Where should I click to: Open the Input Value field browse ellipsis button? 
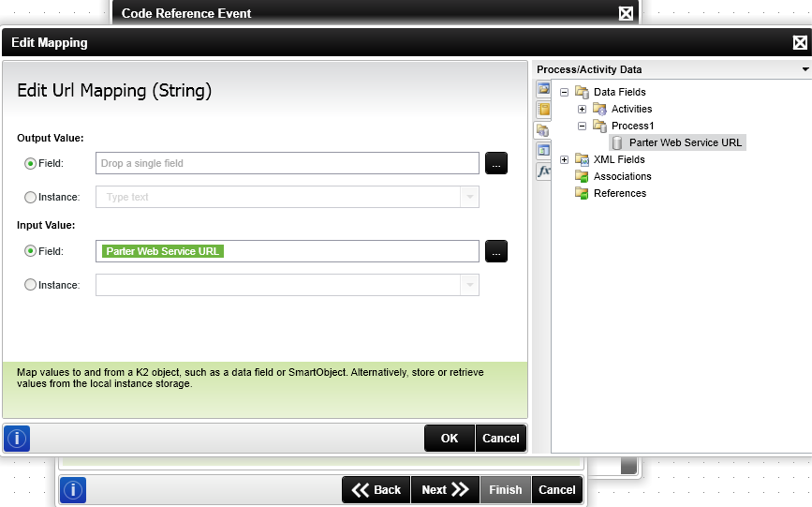click(x=496, y=251)
